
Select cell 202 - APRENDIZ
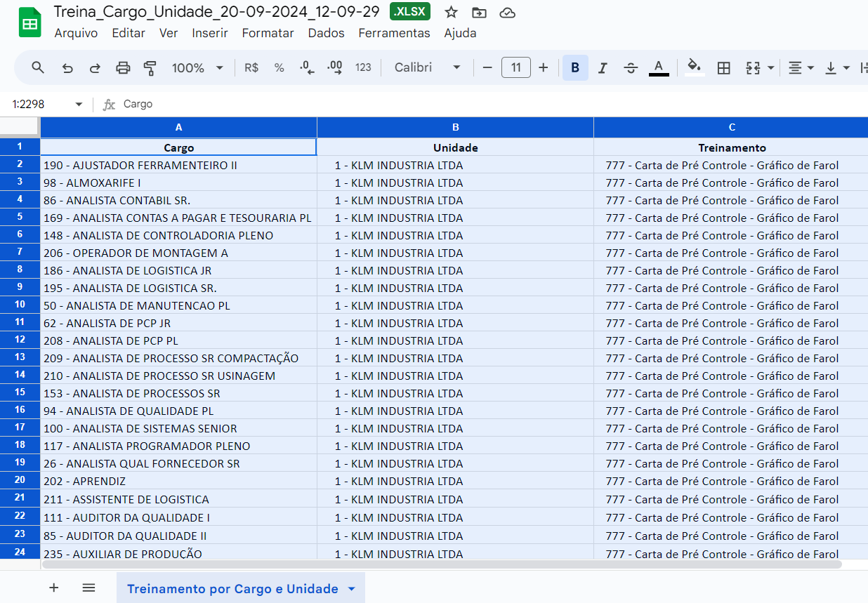(178, 481)
